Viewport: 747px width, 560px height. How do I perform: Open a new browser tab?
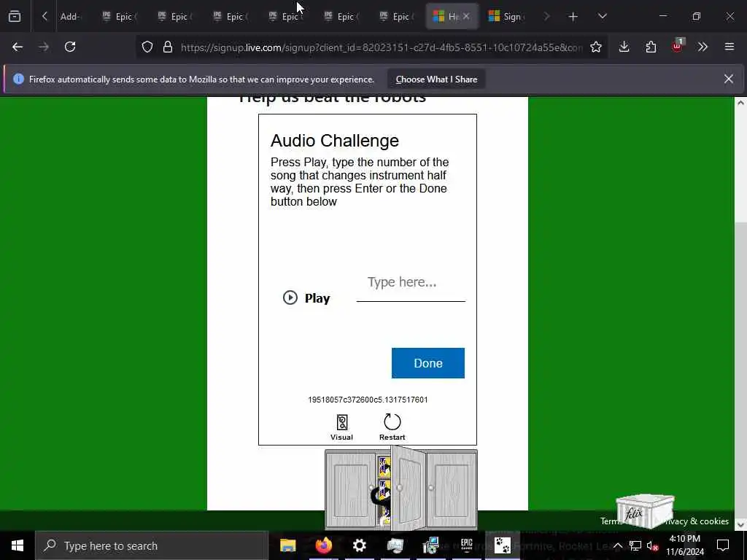click(x=573, y=17)
